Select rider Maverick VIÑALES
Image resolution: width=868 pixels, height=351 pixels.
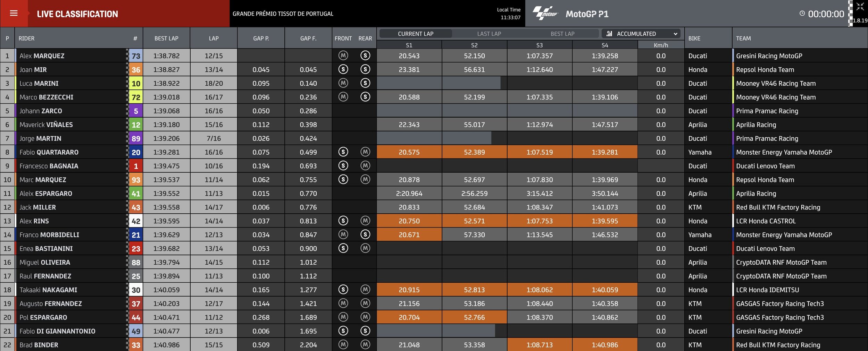click(x=46, y=125)
